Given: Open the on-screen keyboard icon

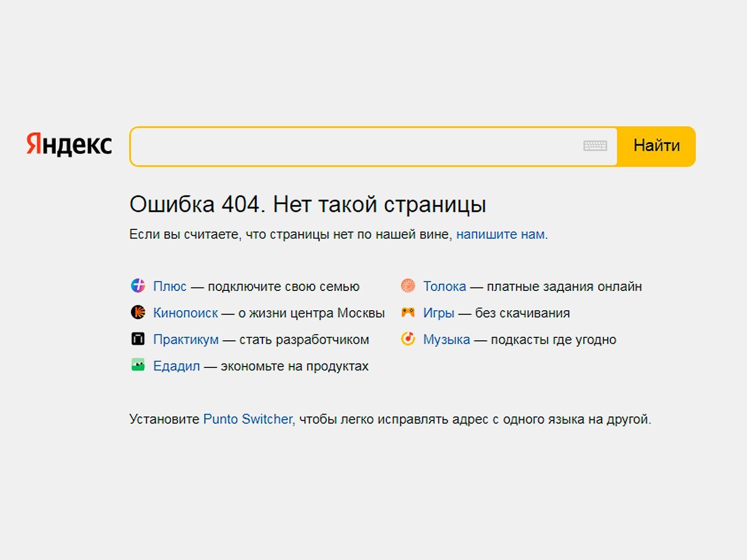Looking at the screenshot, I should (595, 145).
